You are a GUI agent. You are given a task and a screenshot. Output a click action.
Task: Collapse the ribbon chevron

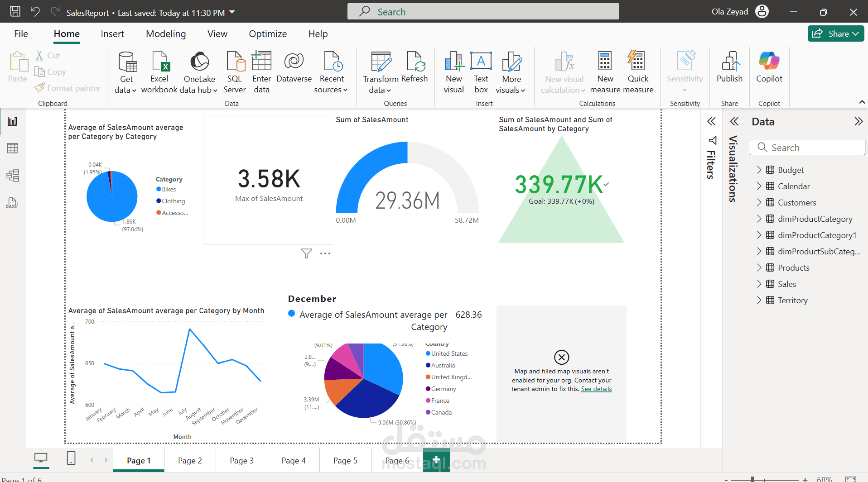click(x=862, y=103)
